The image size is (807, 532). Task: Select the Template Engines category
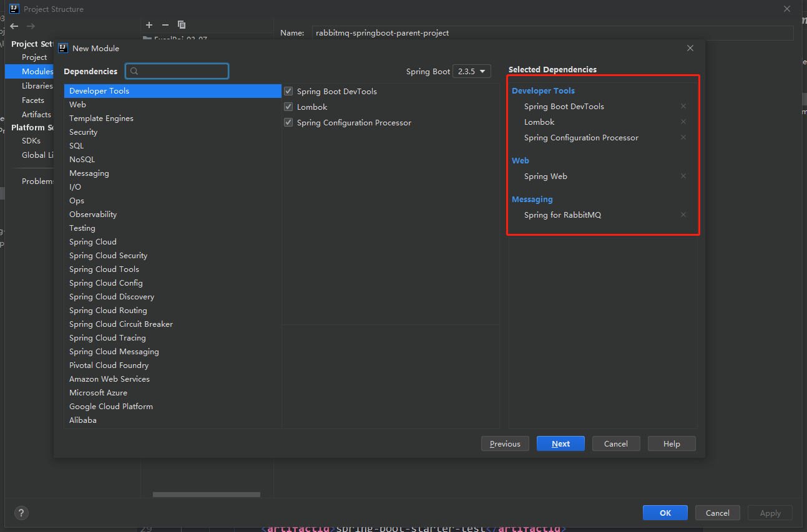coord(173,118)
